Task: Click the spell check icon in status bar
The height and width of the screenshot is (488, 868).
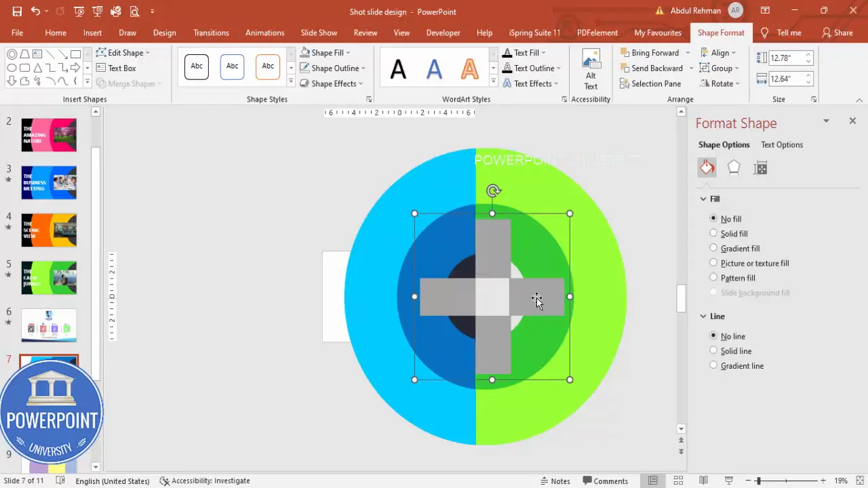Action: coord(60,481)
